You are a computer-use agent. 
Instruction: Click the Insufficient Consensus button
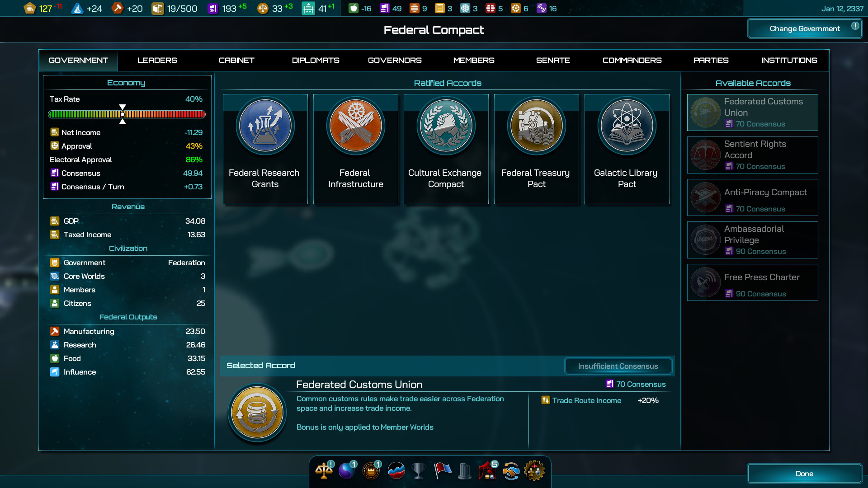pyautogui.click(x=618, y=366)
